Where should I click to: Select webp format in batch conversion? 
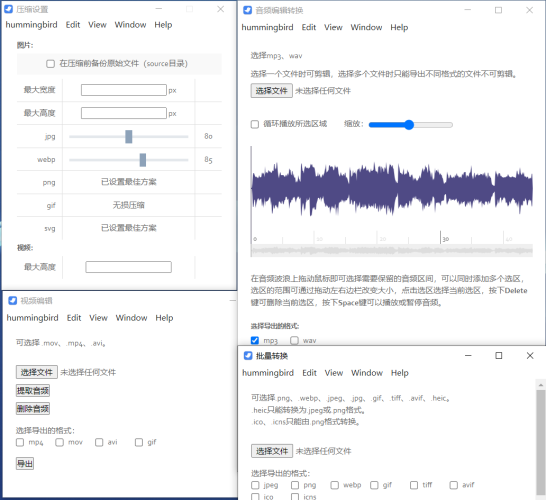[335, 485]
